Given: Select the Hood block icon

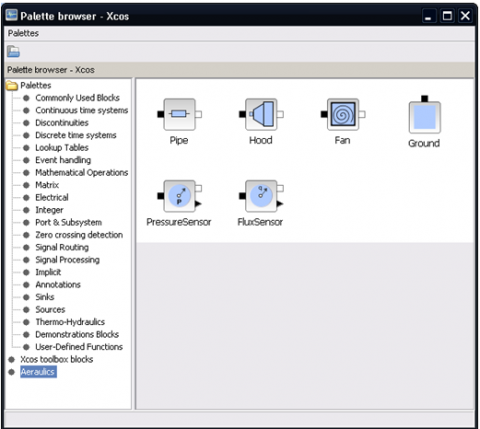Looking at the screenshot, I should (261, 114).
